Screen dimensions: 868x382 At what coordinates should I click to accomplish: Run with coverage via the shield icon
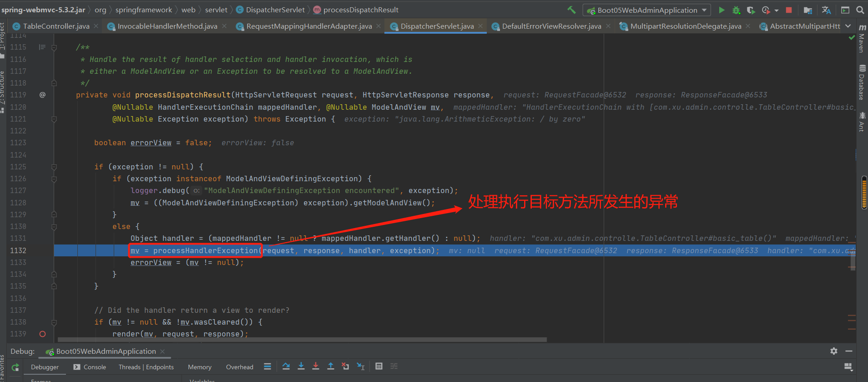point(751,10)
